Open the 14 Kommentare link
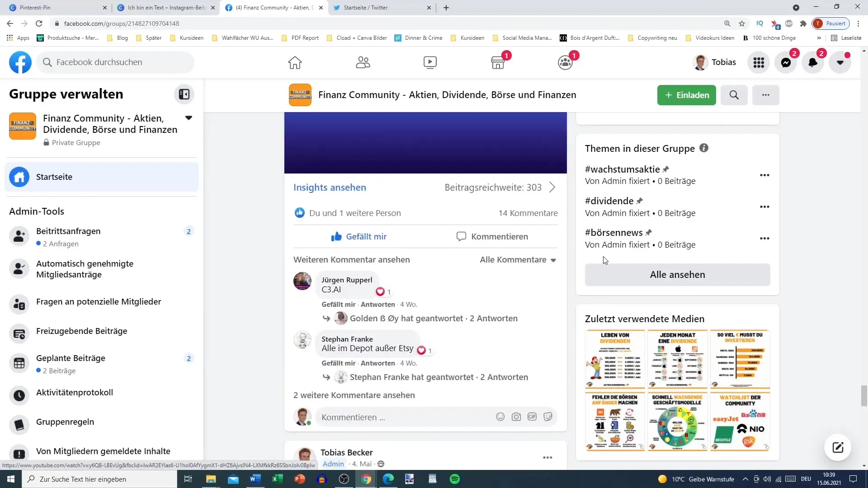This screenshot has height=488, width=868. 528,213
